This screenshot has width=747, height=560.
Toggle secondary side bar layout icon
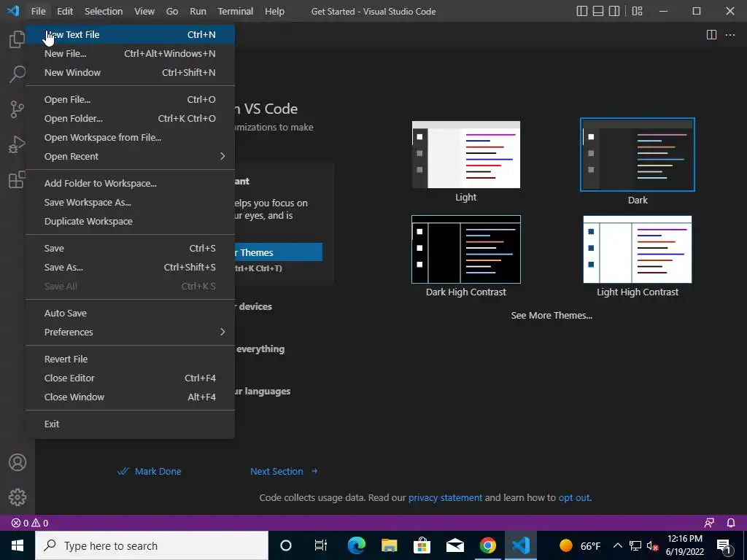(x=614, y=11)
